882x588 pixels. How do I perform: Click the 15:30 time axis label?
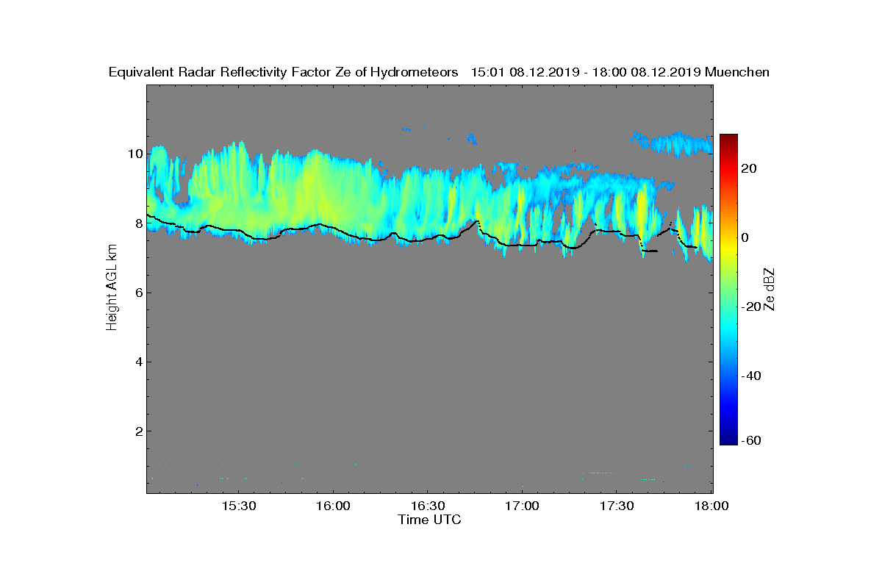pyautogui.click(x=238, y=506)
